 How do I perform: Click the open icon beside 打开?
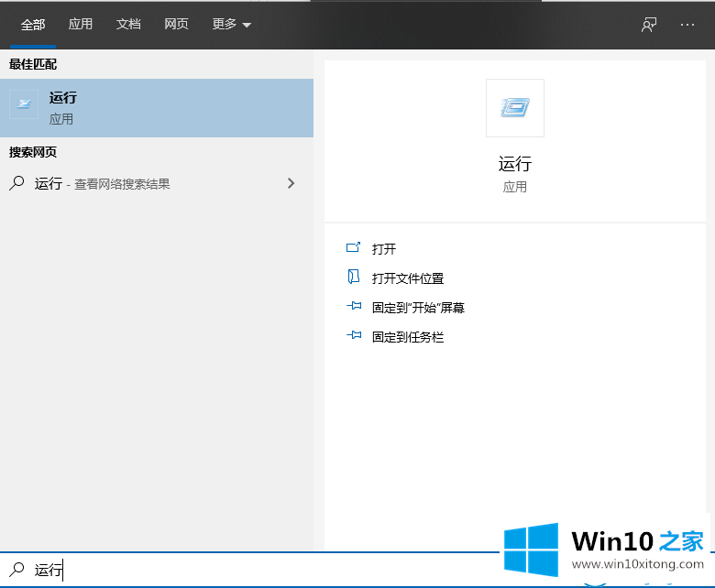click(354, 247)
